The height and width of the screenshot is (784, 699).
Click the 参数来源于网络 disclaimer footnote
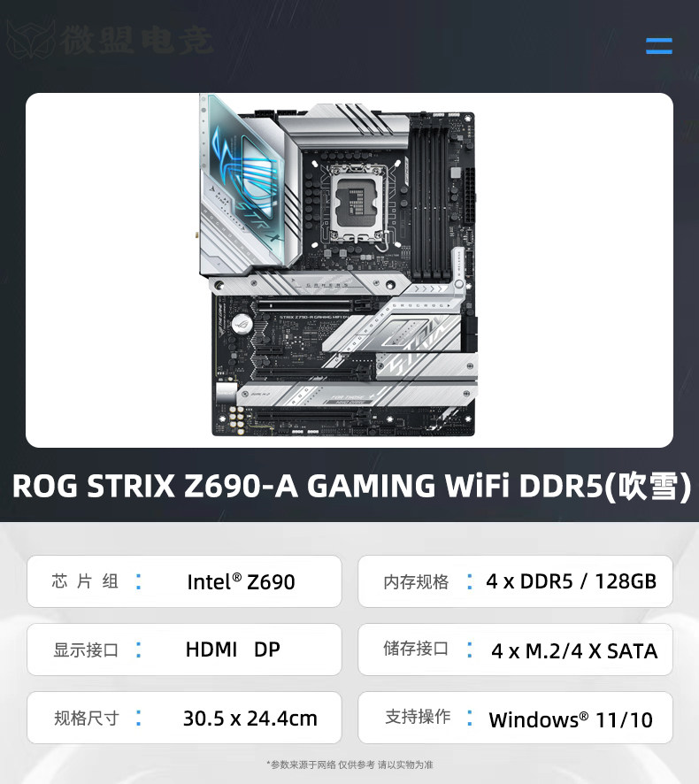(350, 765)
